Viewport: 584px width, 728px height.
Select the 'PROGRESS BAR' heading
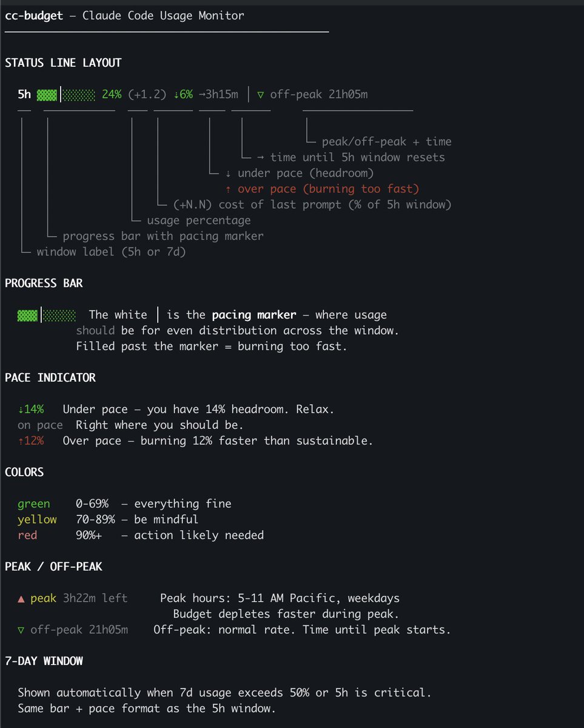click(x=44, y=283)
